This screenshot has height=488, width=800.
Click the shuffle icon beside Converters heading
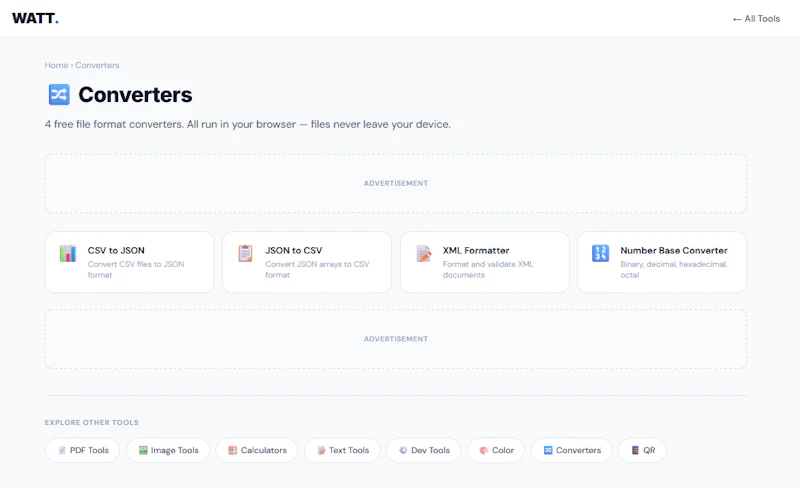tap(59, 94)
